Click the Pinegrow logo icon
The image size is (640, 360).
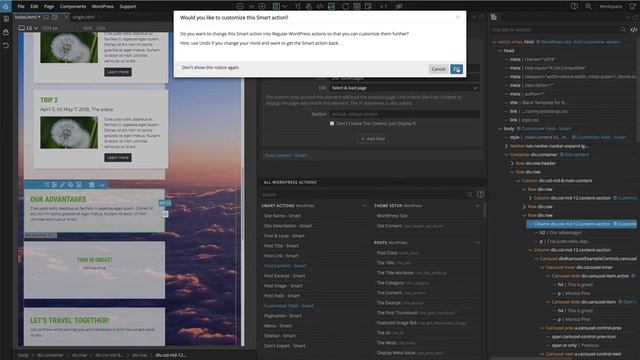pos(6,6)
